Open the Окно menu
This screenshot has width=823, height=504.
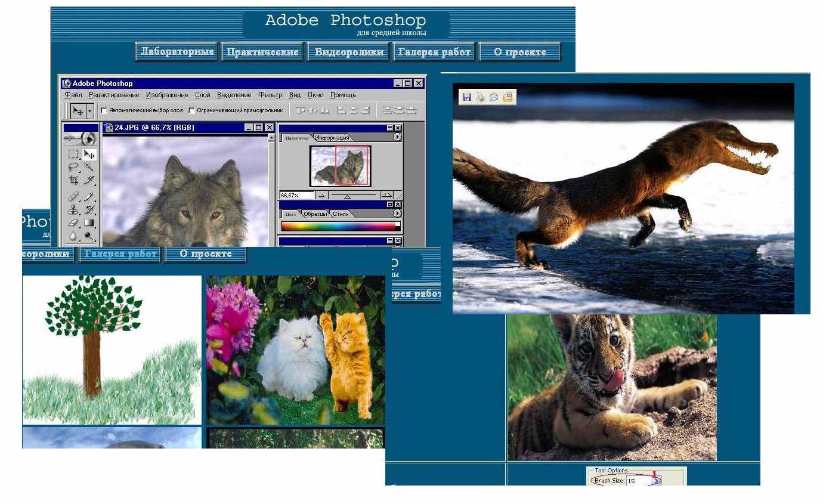click(x=316, y=95)
